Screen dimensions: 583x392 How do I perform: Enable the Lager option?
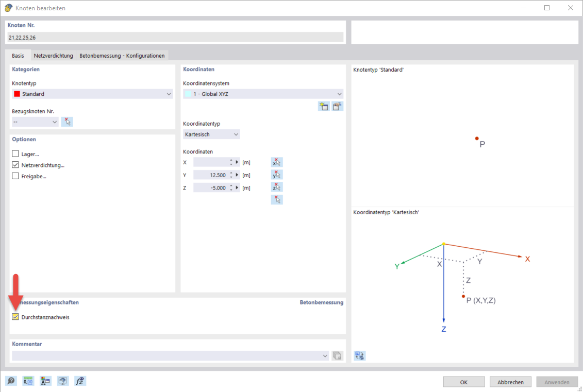coord(15,154)
